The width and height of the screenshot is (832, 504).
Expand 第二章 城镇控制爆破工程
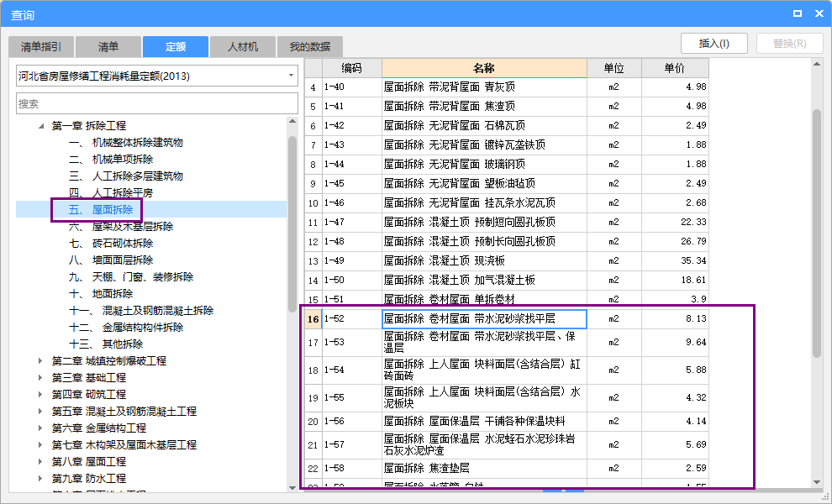pyautogui.click(x=41, y=360)
